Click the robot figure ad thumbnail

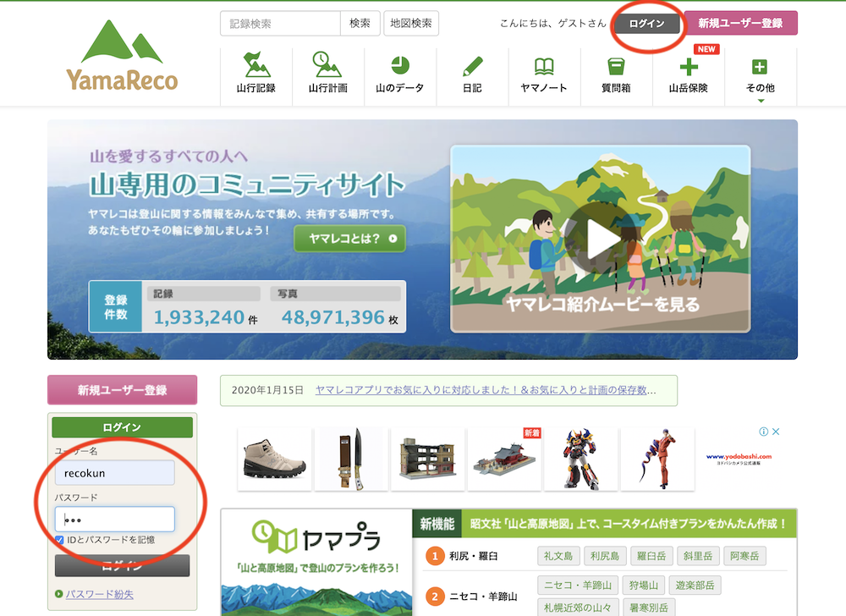click(x=581, y=459)
